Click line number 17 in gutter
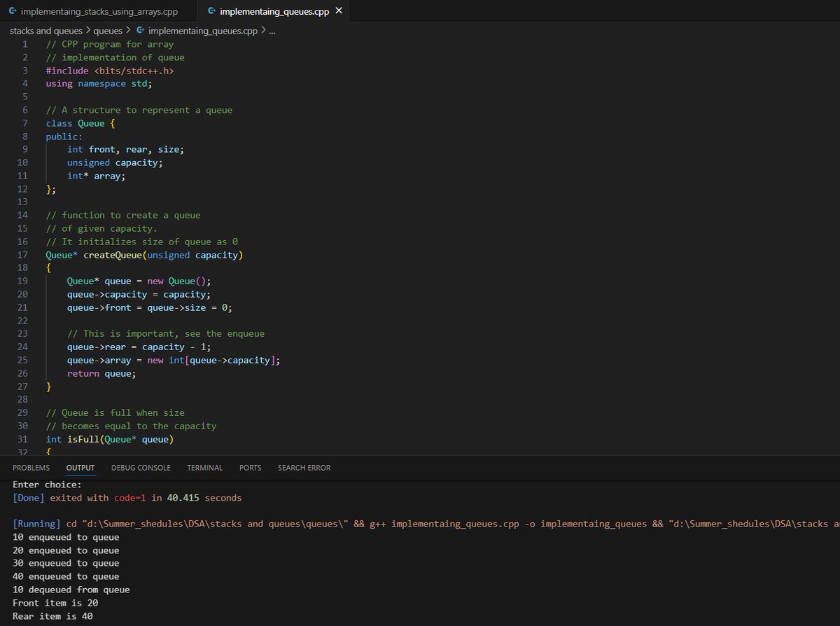The width and height of the screenshot is (840, 626). [22, 255]
